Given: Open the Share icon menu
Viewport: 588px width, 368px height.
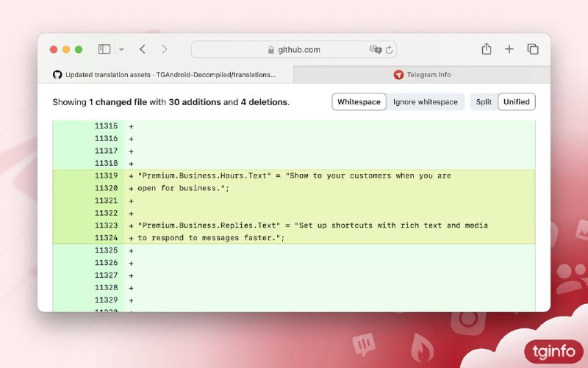Looking at the screenshot, I should 486,49.
